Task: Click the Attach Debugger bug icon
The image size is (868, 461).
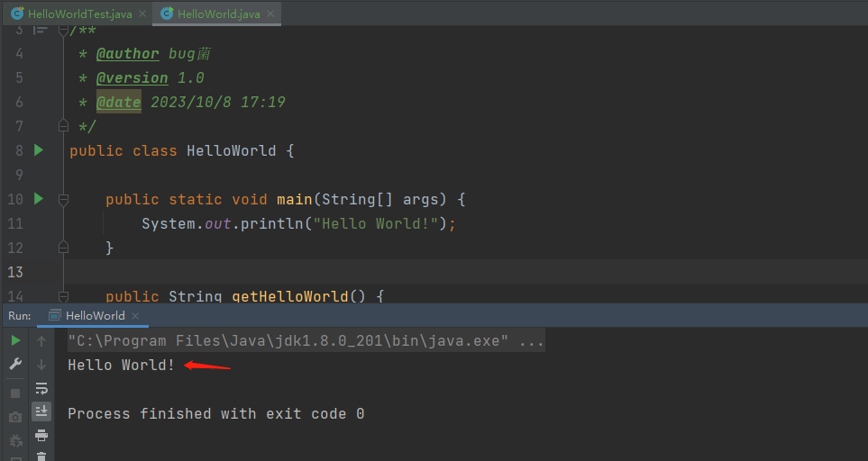Action: (x=15, y=440)
